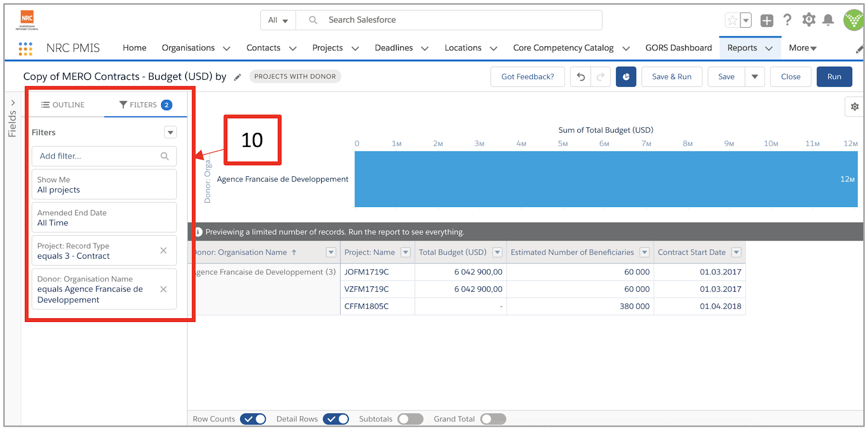Expand the Locations tab chevron
The height and width of the screenshot is (431, 868).
click(494, 48)
